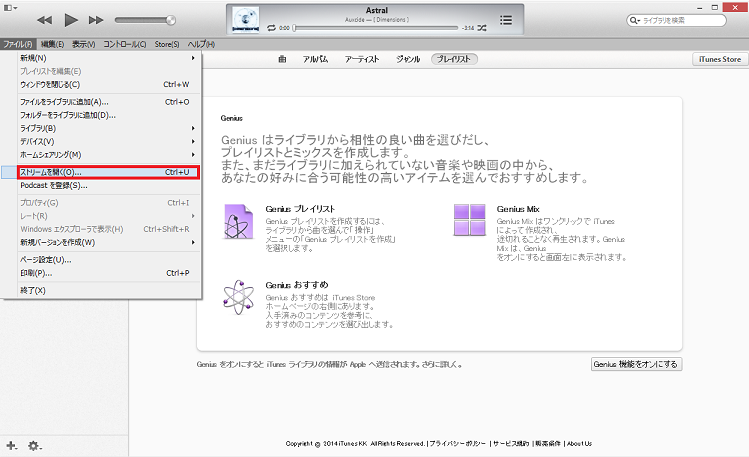749x457 pixels.
Task: Click the Astral song title
Action: (x=377, y=11)
